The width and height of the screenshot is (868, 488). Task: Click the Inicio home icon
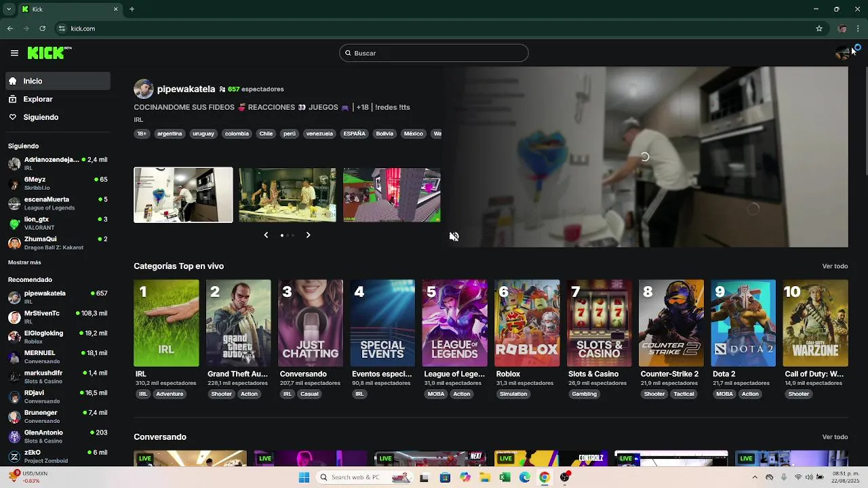[13, 81]
